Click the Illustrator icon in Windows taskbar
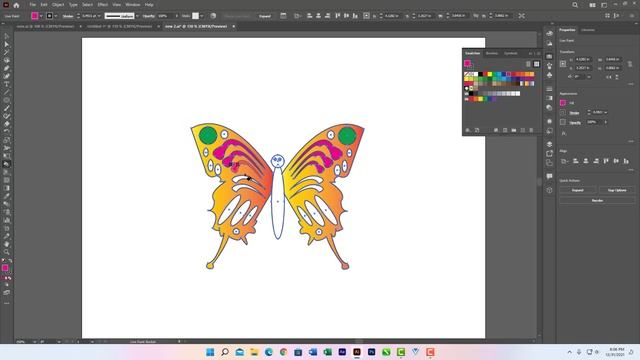 (x=357, y=352)
